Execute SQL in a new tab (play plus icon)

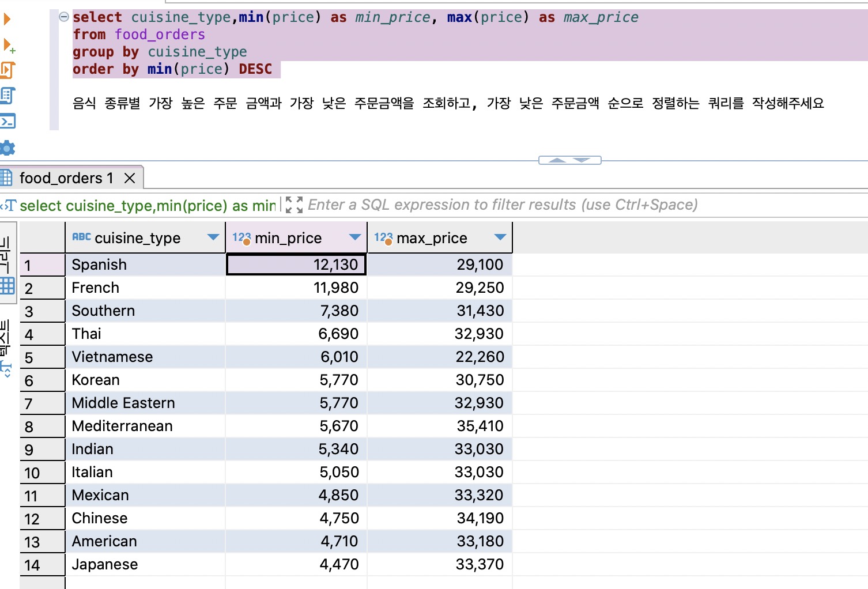click(8, 45)
